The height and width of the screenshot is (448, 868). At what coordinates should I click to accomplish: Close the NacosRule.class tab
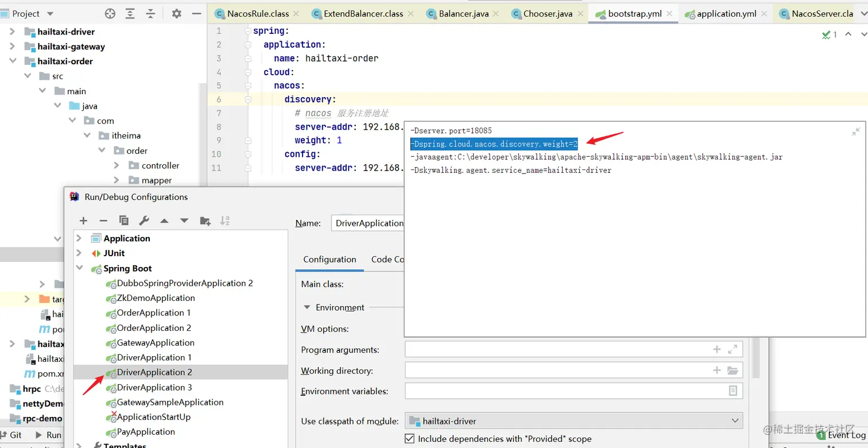pos(296,14)
